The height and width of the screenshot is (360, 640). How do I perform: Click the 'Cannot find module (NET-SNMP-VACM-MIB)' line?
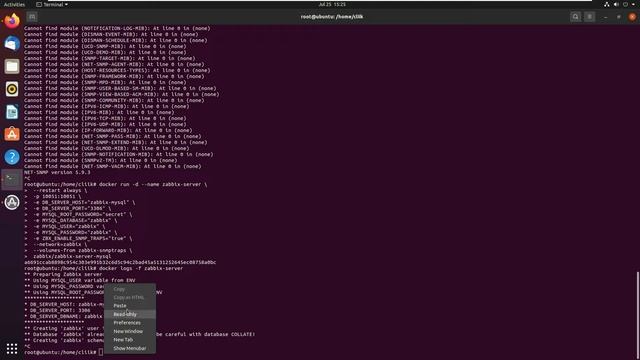coord(113,166)
